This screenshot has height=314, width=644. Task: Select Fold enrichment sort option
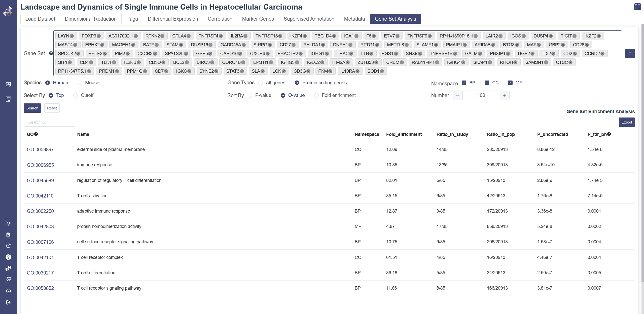(x=316, y=95)
